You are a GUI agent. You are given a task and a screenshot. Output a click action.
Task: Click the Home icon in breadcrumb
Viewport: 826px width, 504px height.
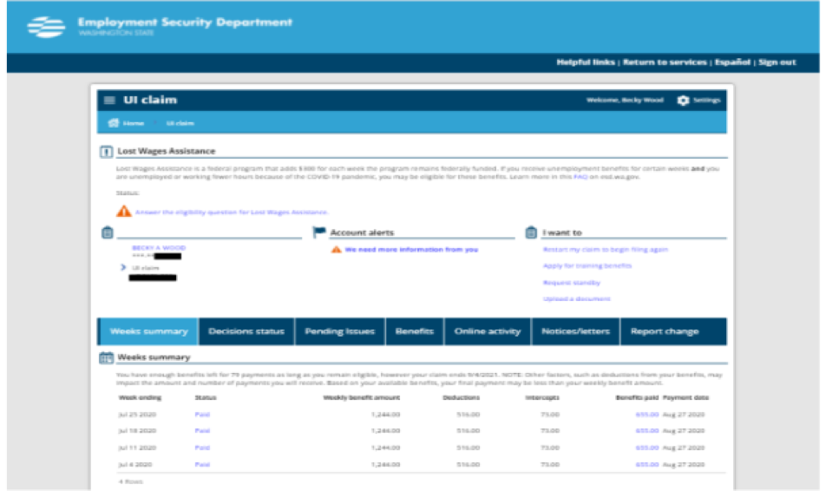pos(113,123)
